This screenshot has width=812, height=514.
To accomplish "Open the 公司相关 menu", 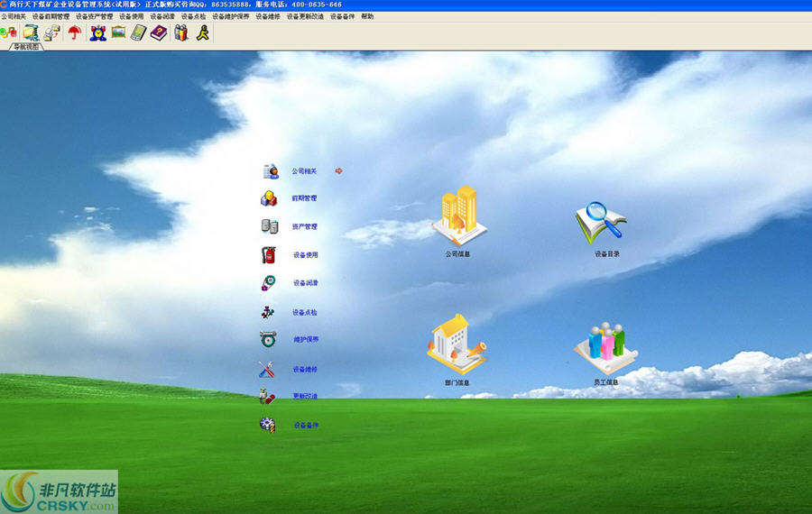I will [x=14, y=16].
